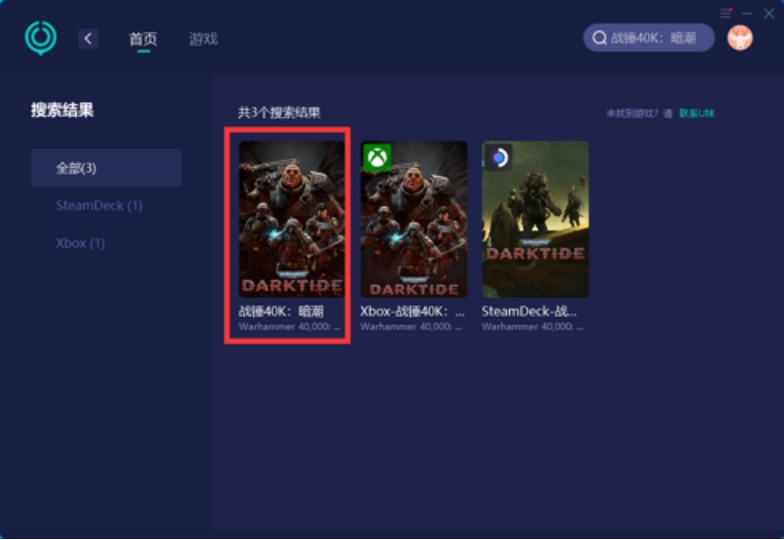This screenshot has height=540, width=784.
Task: Open the user avatar profile
Action: [x=740, y=38]
